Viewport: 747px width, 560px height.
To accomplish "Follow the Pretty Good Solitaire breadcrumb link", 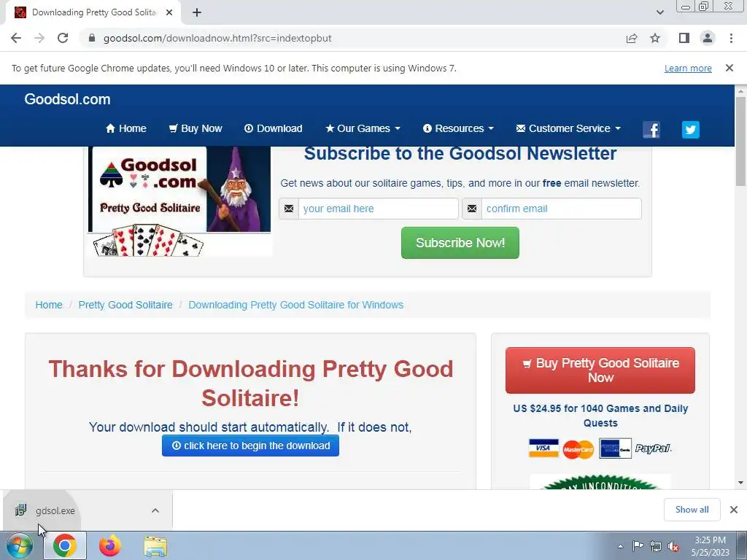I will tap(125, 305).
